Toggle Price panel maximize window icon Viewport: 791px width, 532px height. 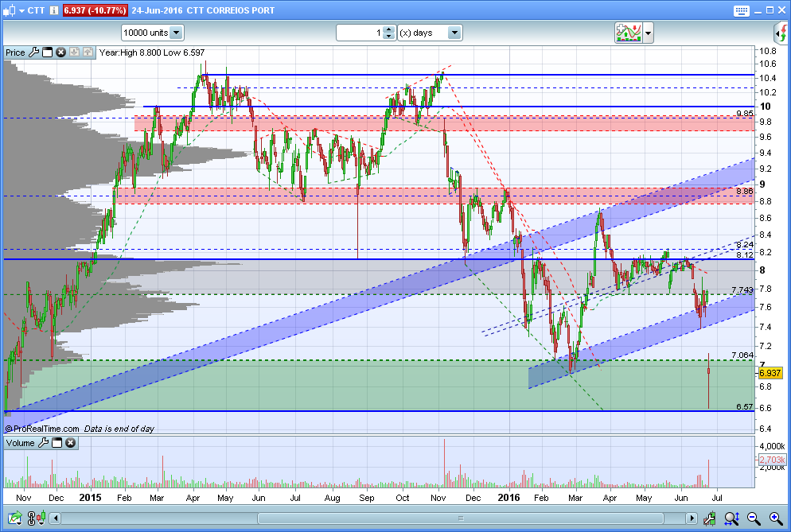pos(48,52)
